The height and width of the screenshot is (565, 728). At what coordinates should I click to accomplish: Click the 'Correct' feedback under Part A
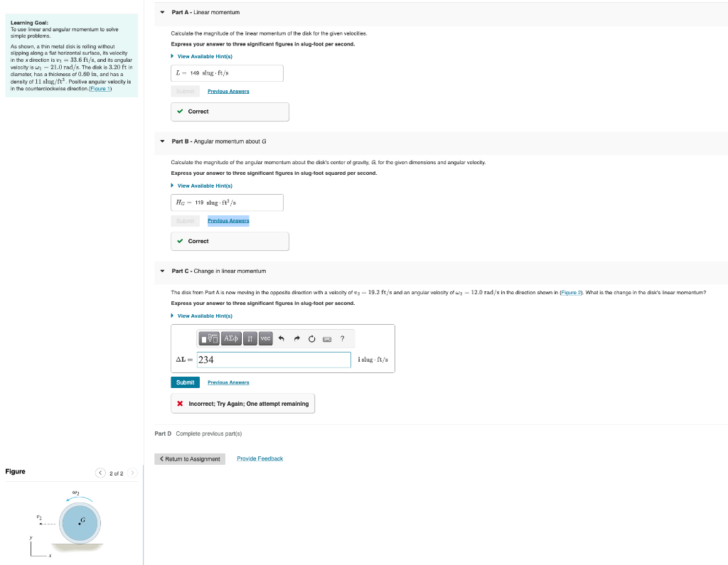(230, 112)
